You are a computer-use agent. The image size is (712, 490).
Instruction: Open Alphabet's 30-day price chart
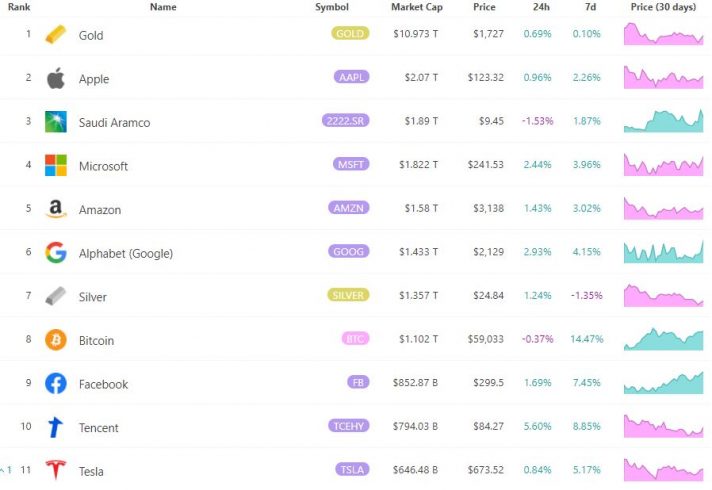(663, 252)
